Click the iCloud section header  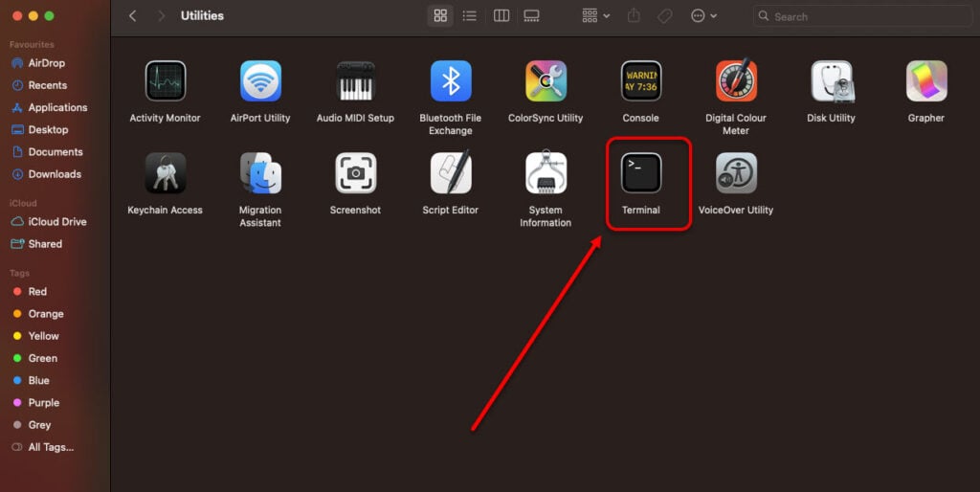[x=23, y=203]
